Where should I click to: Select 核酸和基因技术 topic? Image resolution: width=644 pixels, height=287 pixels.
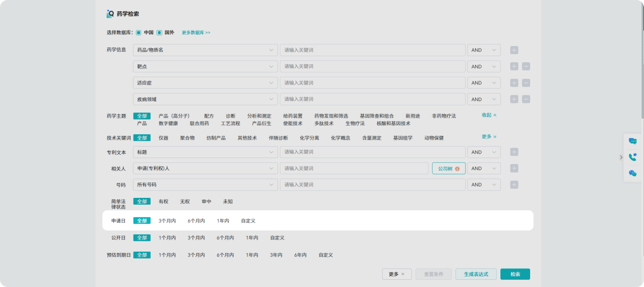coord(393,123)
